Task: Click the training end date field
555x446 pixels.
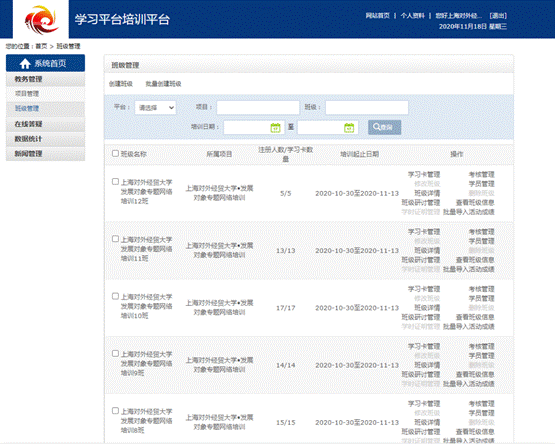Action: [328, 127]
